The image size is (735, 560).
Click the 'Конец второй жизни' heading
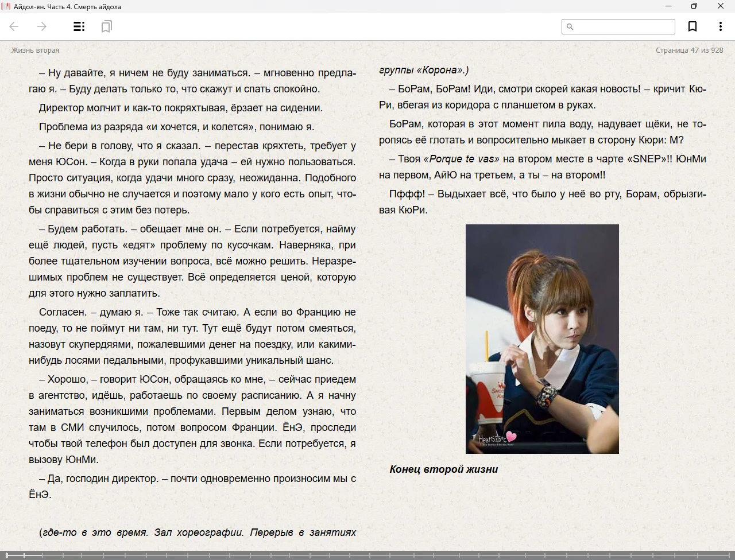pos(443,469)
